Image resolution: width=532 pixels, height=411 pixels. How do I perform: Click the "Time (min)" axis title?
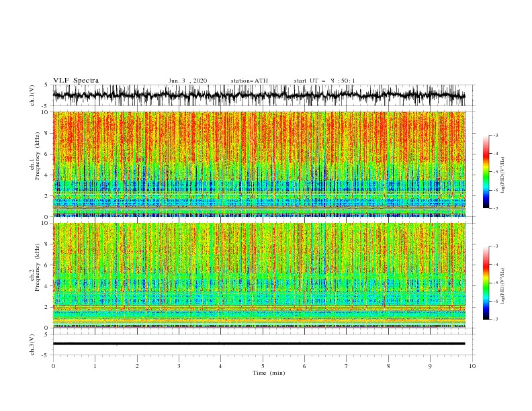[x=269, y=373]
